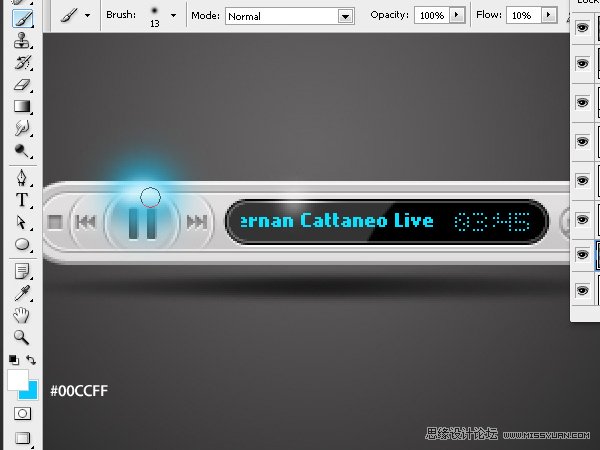Select the Brush tool in the toolbox
600x450 pixels.
pyautogui.click(x=22, y=18)
